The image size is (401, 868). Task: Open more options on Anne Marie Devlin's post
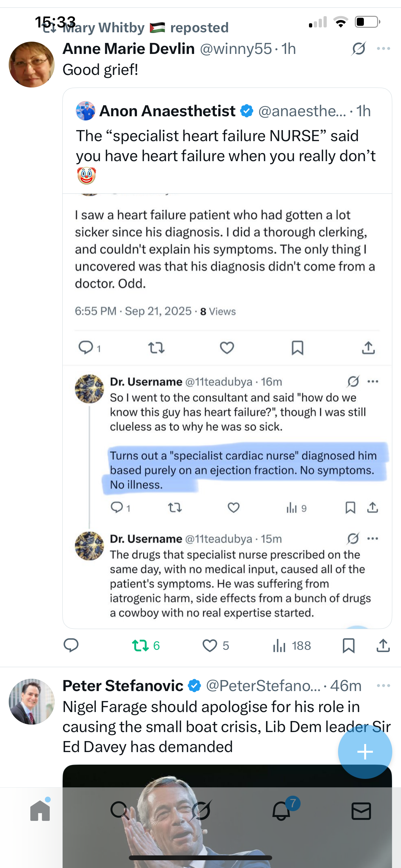point(384,48)
